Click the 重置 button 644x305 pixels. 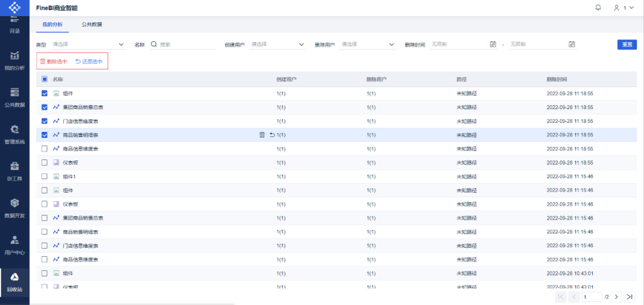[627, 44]
